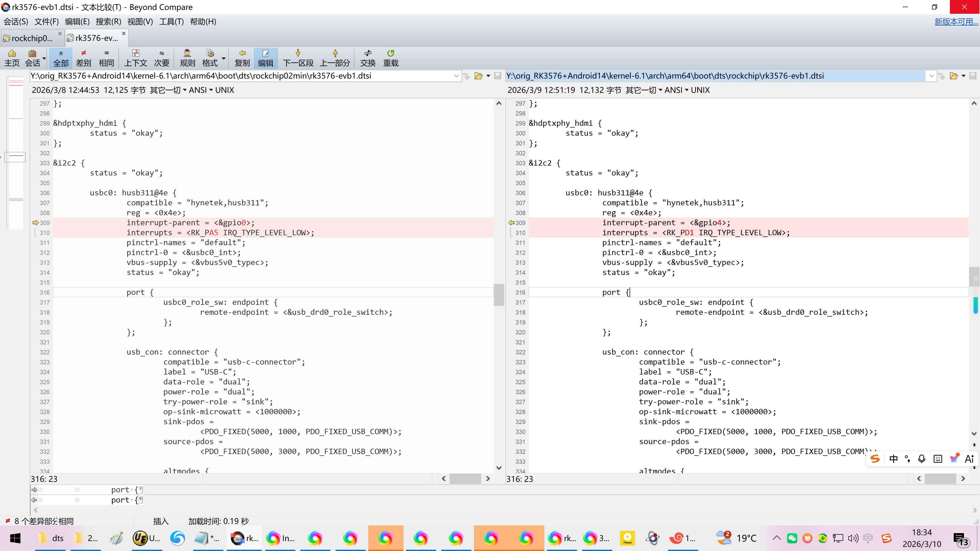The image size is (980, 551).
Task: Open left pane ANSI encoding dropdown
Action: click(201, 90)
